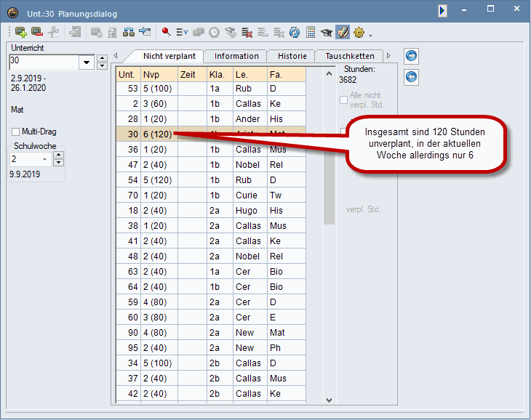Open the list lines dropdown icon
The image size is (531, 420).
182,32
